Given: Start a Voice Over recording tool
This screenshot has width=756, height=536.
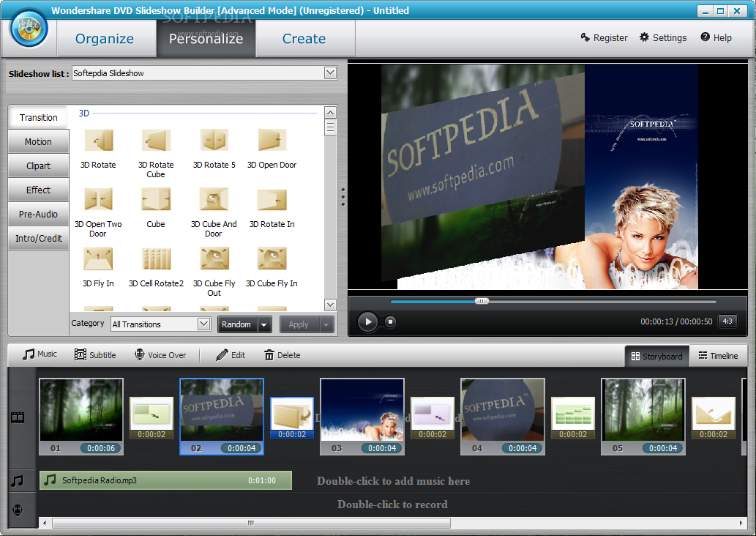Looking at the screenshot, I should 160,355.
